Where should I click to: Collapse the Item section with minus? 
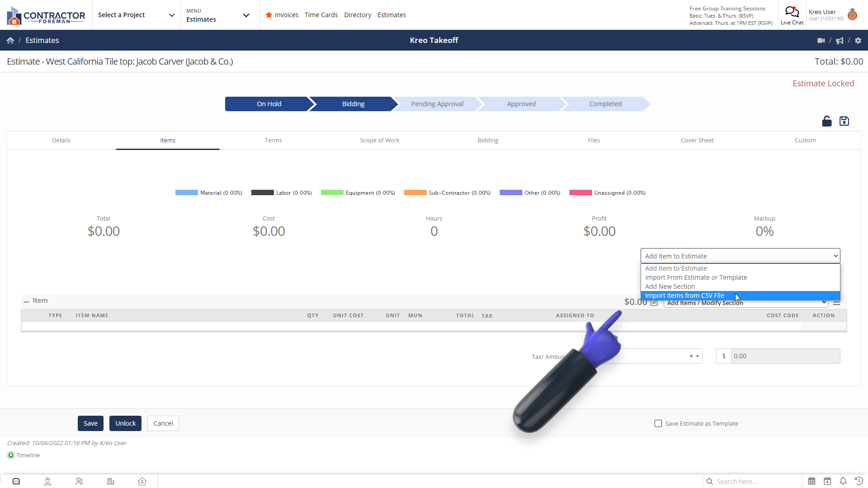pyautogui.click(x=26, y=301)
